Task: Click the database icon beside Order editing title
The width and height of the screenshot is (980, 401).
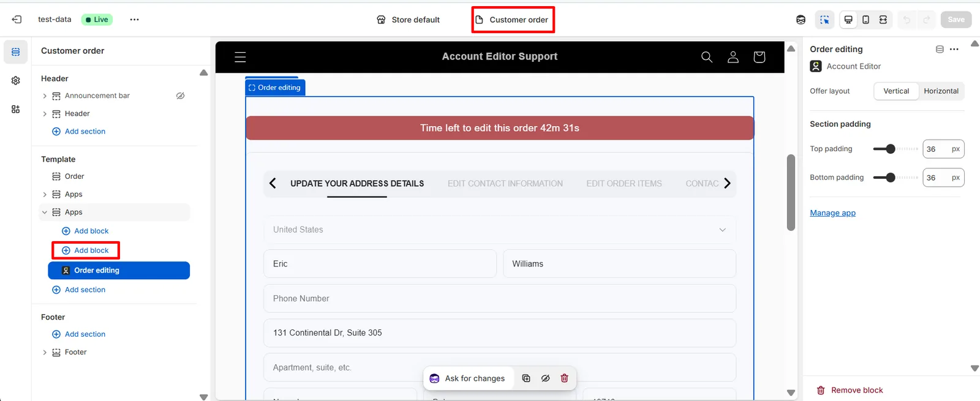Action: pyautogui.click(x=940, y=50)
